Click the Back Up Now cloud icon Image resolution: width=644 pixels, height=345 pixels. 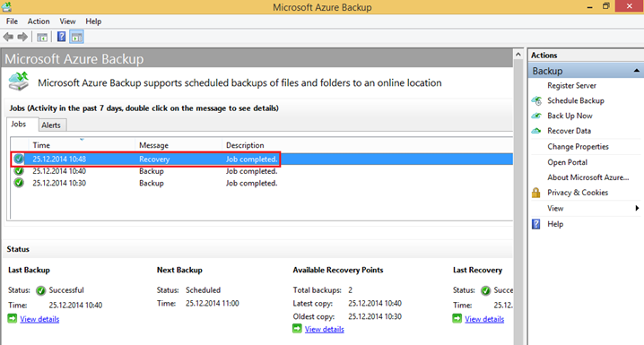(536, 116)
